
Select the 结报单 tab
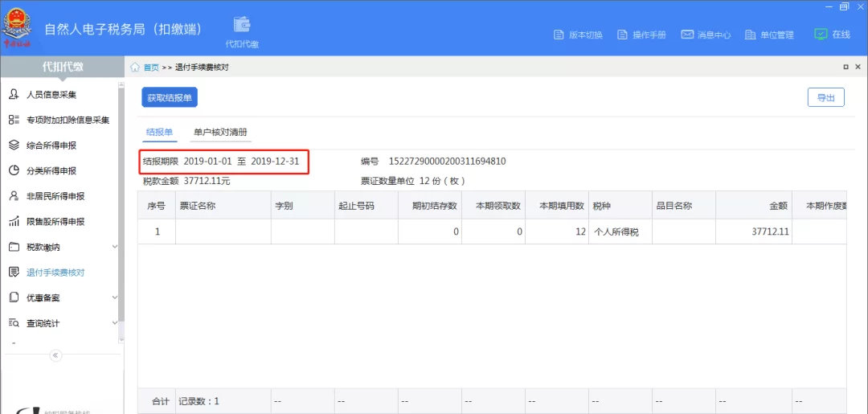(x=159, y=132)
